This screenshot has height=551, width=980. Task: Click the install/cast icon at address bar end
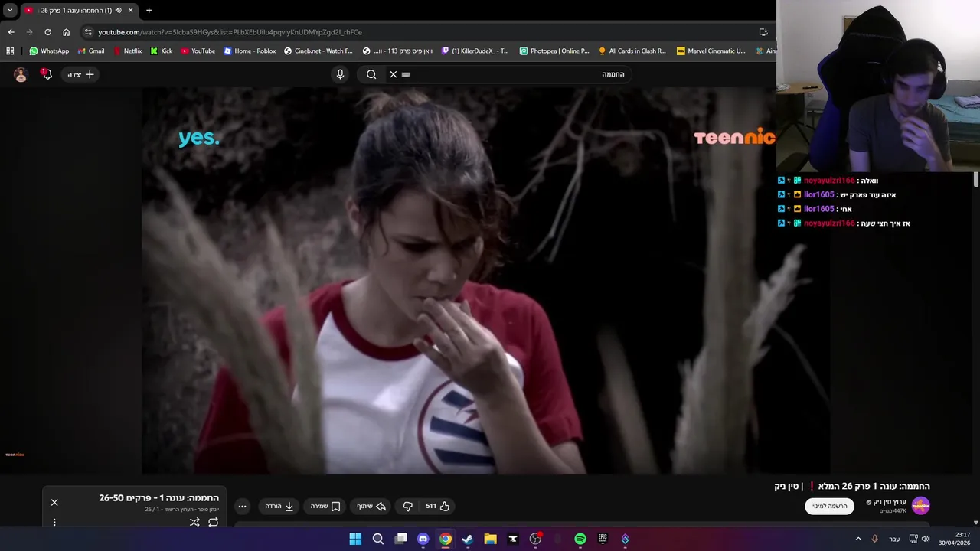[763, 32]
